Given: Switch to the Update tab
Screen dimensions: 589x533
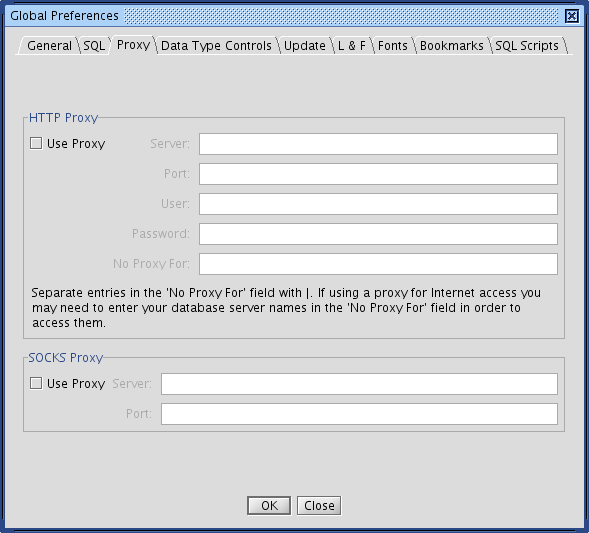Looking at the screenshot, I should [x=305, y=46].
